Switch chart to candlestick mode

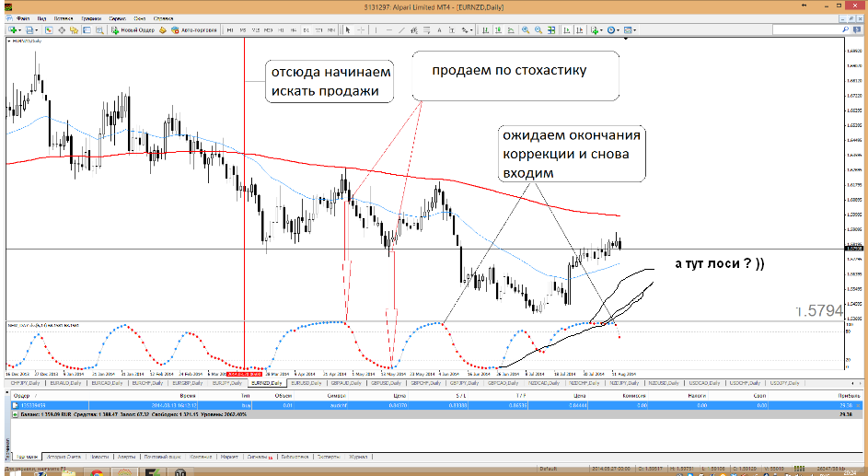(498, 29)
